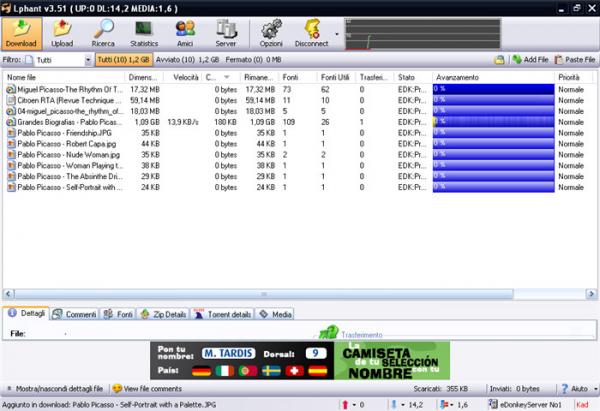This screenshot has width=600, height=411.
Task: Sort by the Avanzamento column header
Action: click(493, 77)
